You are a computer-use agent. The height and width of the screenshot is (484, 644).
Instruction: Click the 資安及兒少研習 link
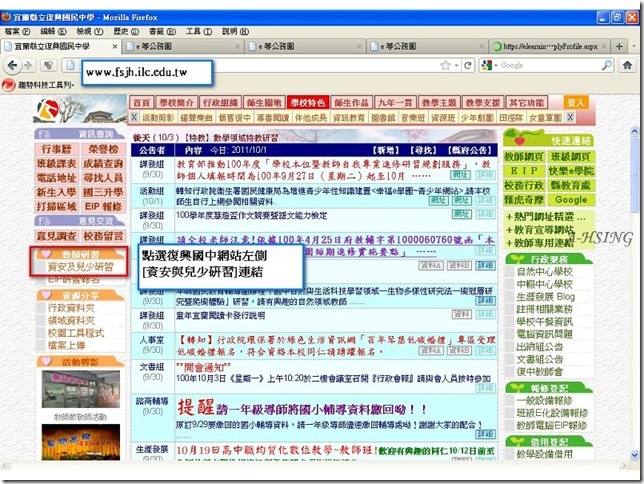point(80,267)
